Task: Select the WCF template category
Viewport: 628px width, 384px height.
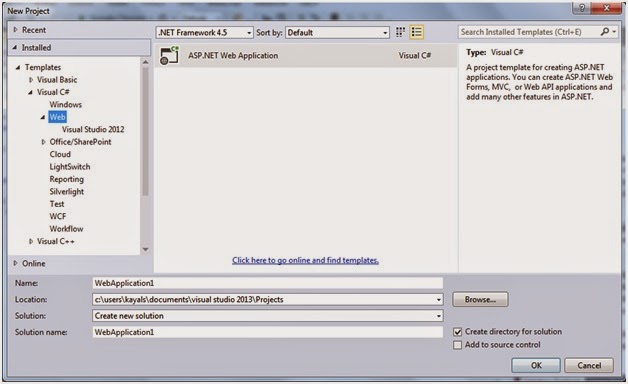Action: 58,216
